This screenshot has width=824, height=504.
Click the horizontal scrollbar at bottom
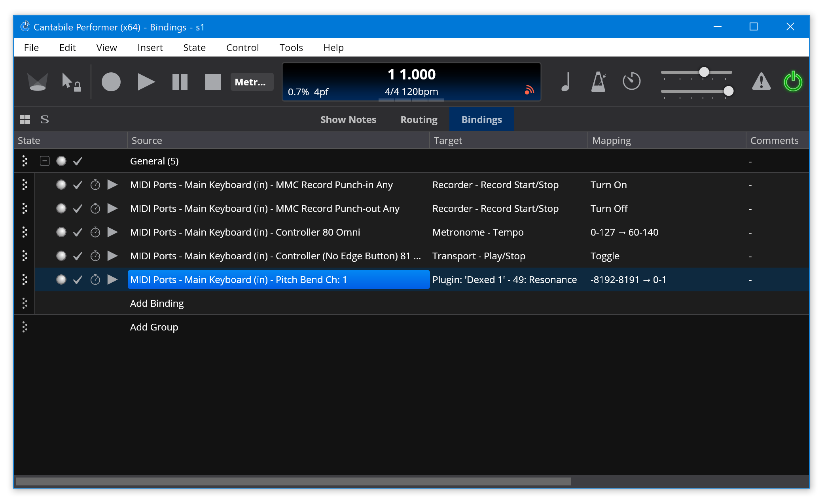point(293,481)
